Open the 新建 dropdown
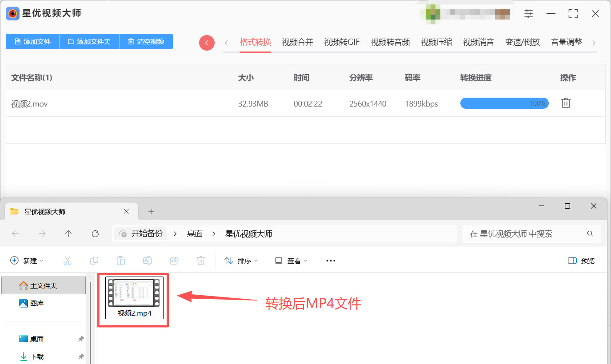611x364 pixels. tap(27, 261)
